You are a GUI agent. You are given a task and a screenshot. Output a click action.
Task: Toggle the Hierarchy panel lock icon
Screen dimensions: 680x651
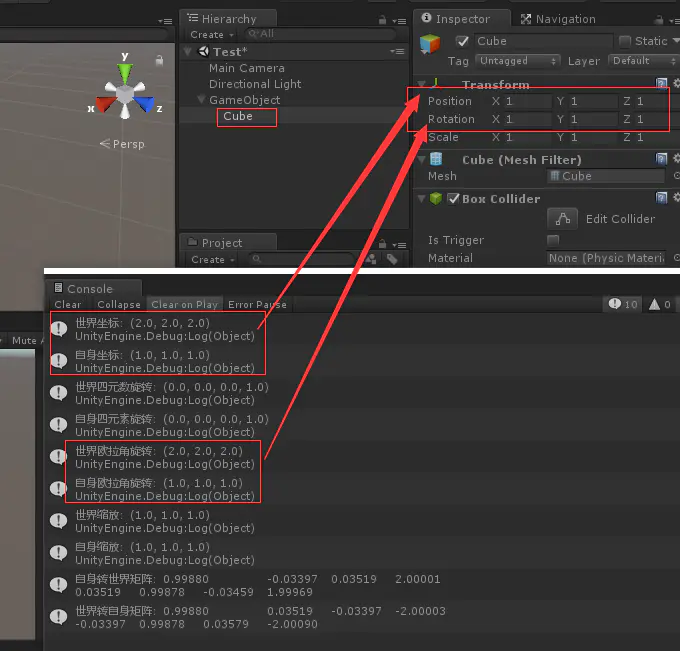(x=382, y=20)
